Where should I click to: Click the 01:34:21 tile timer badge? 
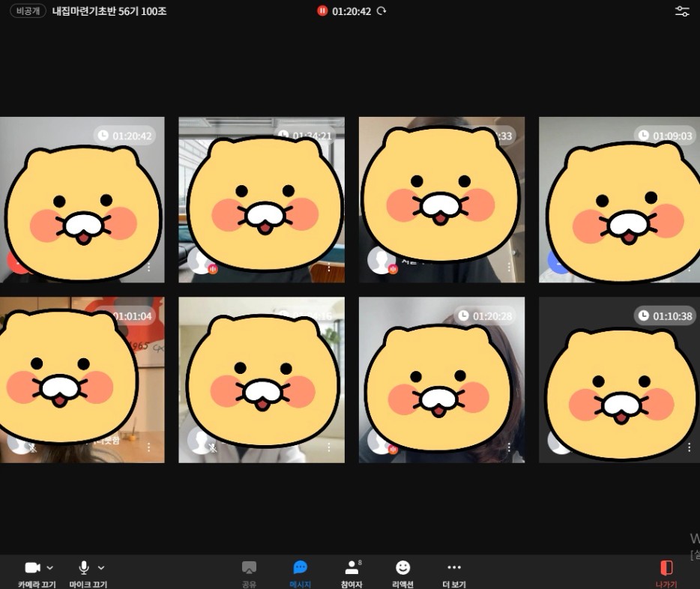pos(306,135)
